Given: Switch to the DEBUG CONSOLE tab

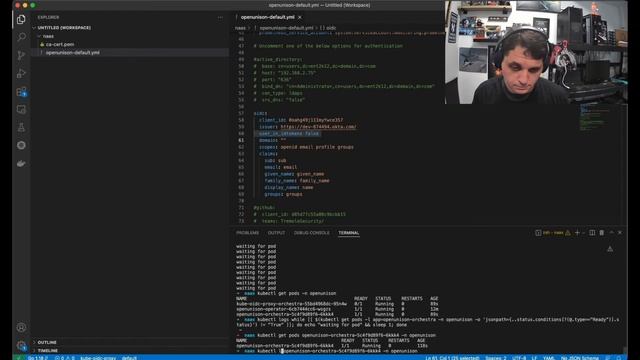Looking at the screenshot, I should (311, 233).
